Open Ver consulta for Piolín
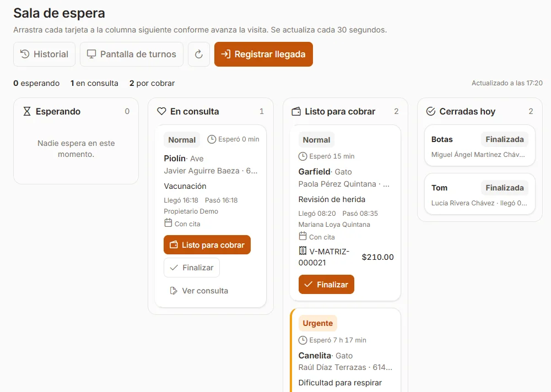 pyautogui.click(x=199, y=291)
